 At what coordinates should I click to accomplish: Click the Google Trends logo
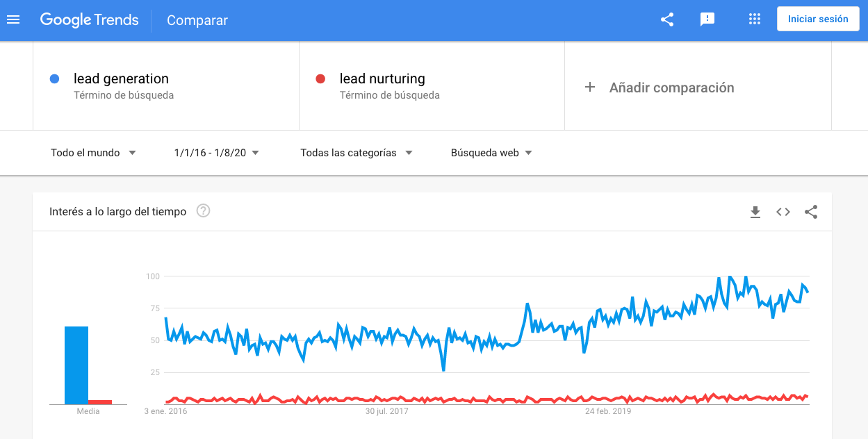pyautogui.click(x=89, y=19)
